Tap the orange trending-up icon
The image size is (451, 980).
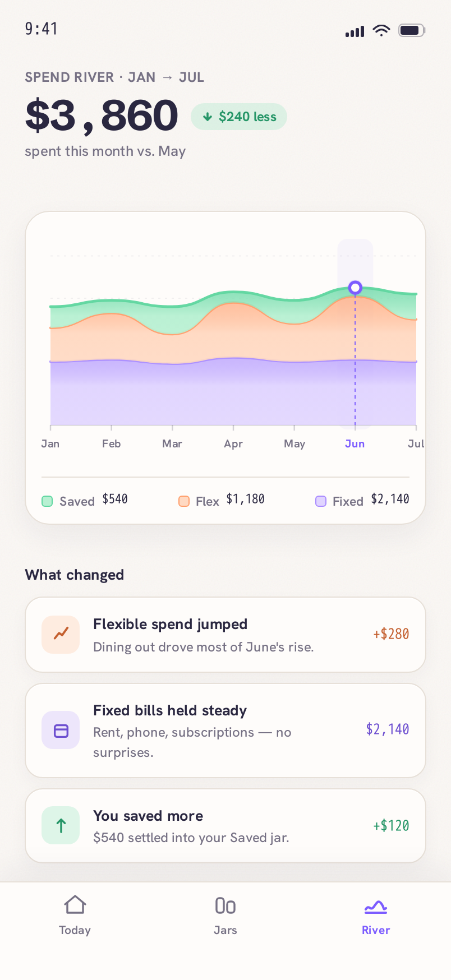click(x=61, y=634)
